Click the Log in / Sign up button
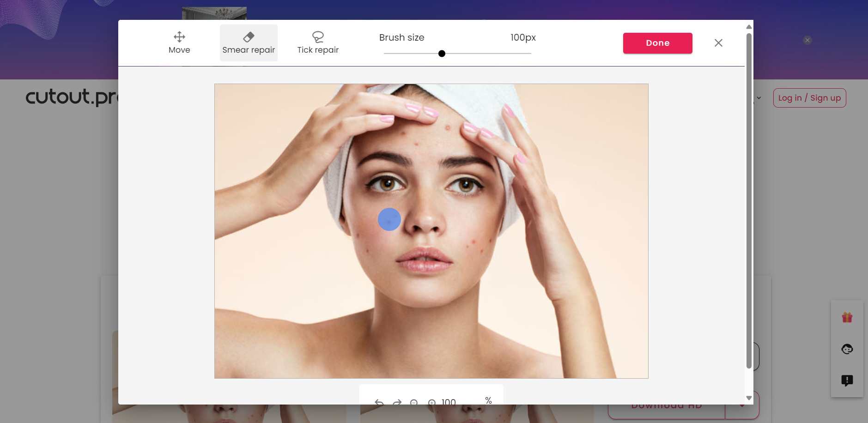The width and height of the screenshot is (868, 423). [809, 98]
